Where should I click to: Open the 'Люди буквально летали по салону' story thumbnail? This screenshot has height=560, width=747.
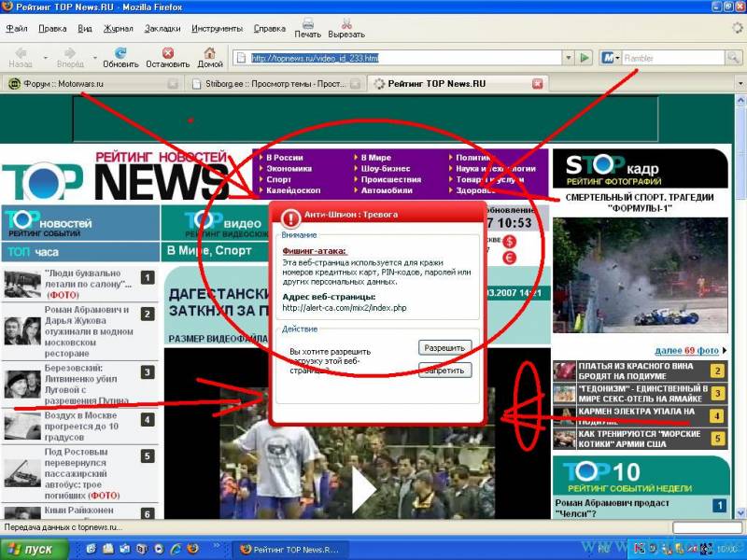[x=22, y=284]
